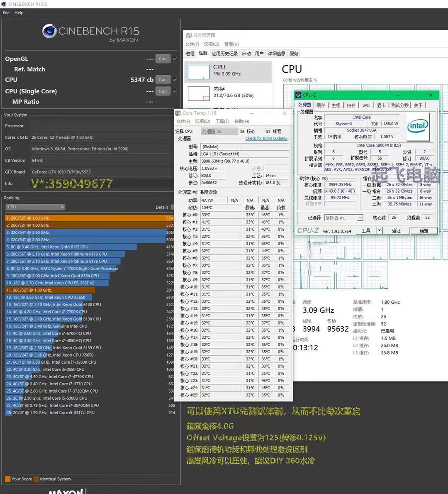Switch to the 进程 tab in Task Manager
Image resolution: width=448 pixels, height=494 pixels.
pyautogui.click(x=190, y=54)
